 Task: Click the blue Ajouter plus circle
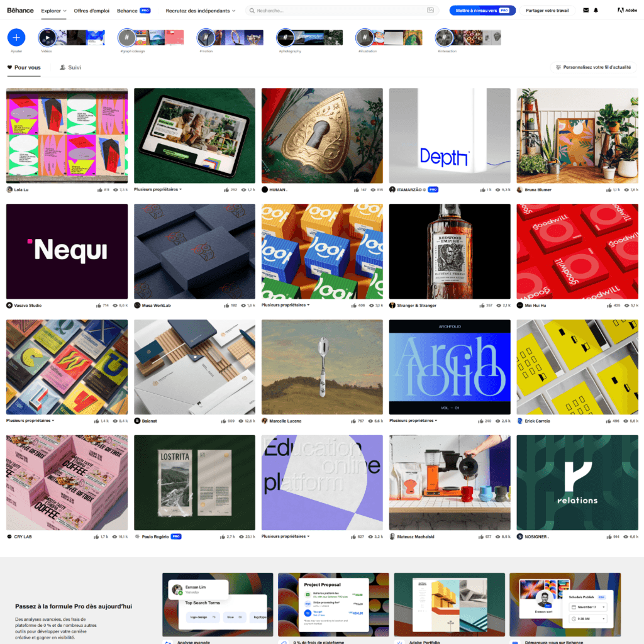[x=16, y=37]
